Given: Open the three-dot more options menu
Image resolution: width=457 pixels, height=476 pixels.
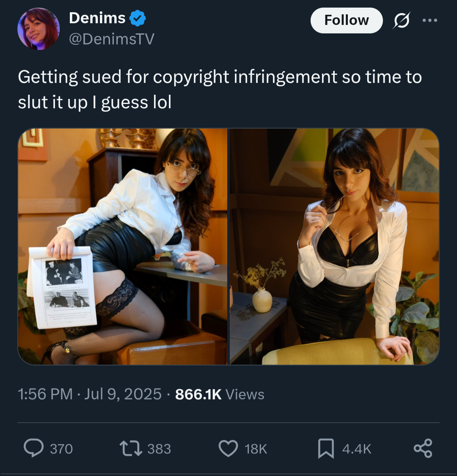Looking at the screenshot, I should (430, 20).
